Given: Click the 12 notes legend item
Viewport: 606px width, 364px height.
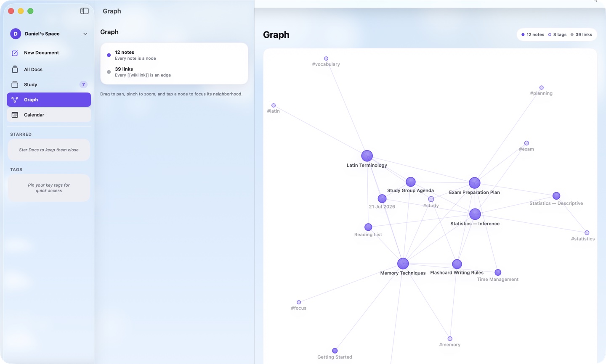Looking at the screenshot, I should 533,34.
